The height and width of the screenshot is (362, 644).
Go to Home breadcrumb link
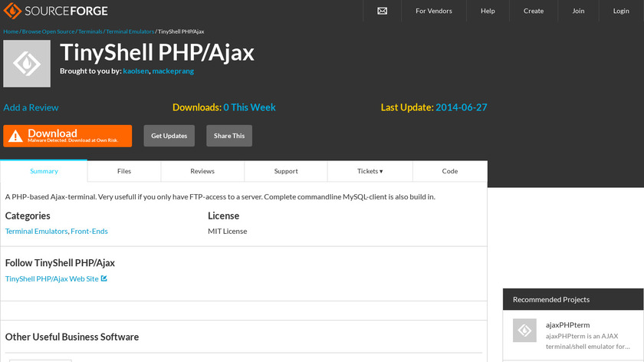11,31
